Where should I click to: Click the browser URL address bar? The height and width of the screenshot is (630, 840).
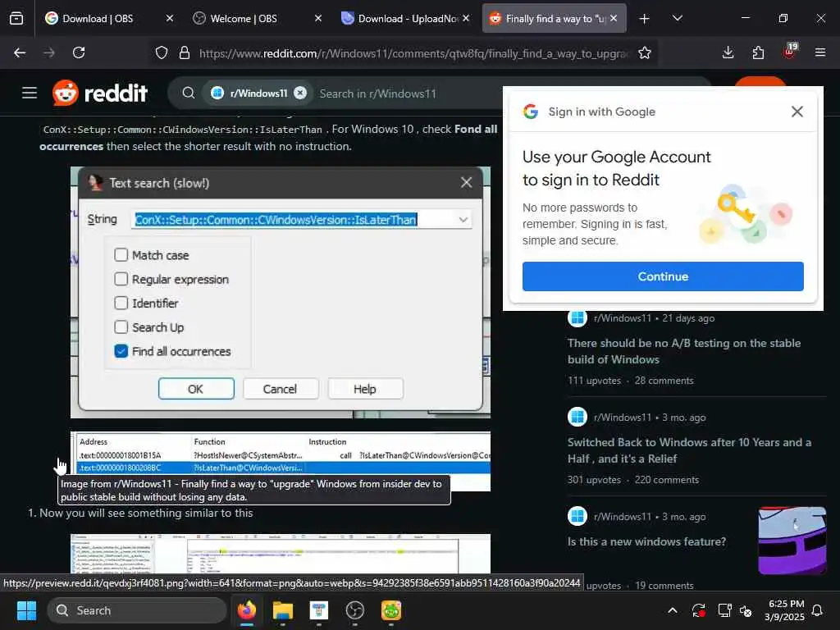click(413, 53)
